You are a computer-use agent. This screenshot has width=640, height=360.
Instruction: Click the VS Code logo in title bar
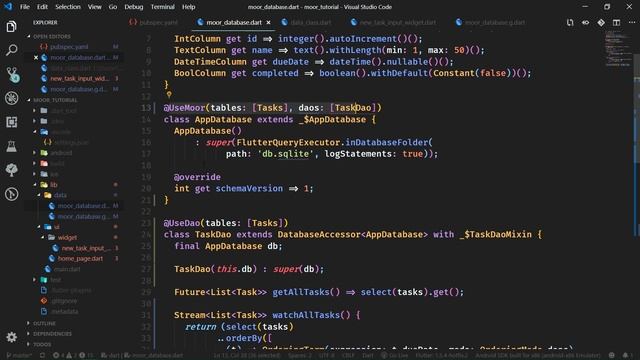coord(8,7)
